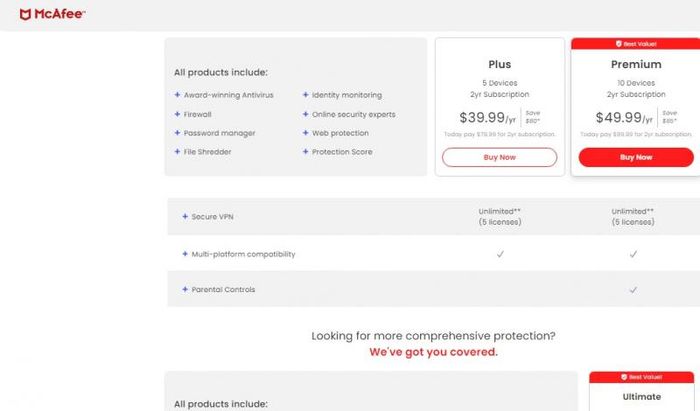Click Plus plan's Multi-platform checkmark
Image resolution: width=700 pixels, height=411 pixels.
500,254
